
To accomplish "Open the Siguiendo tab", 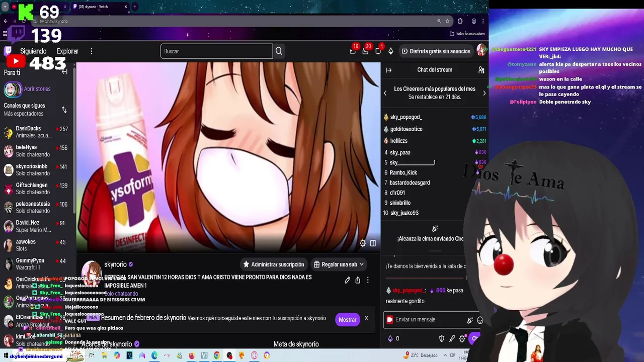I will click(x=33, y=51).
